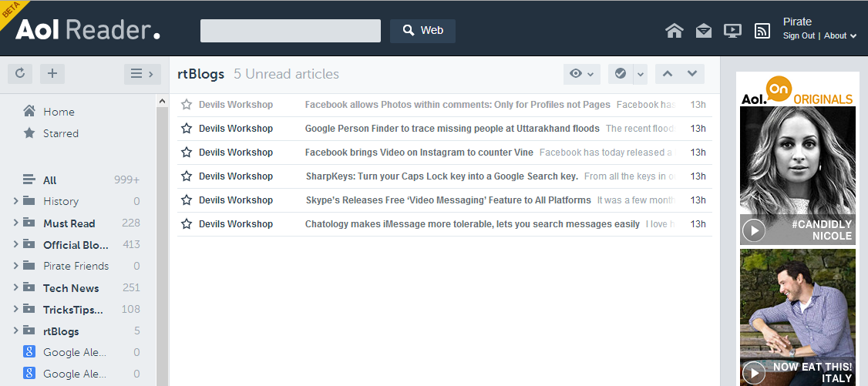This screenshot has height=386, width=868.
Task: Click the Aol On Originals banner logo
Action: click(797, 91)
